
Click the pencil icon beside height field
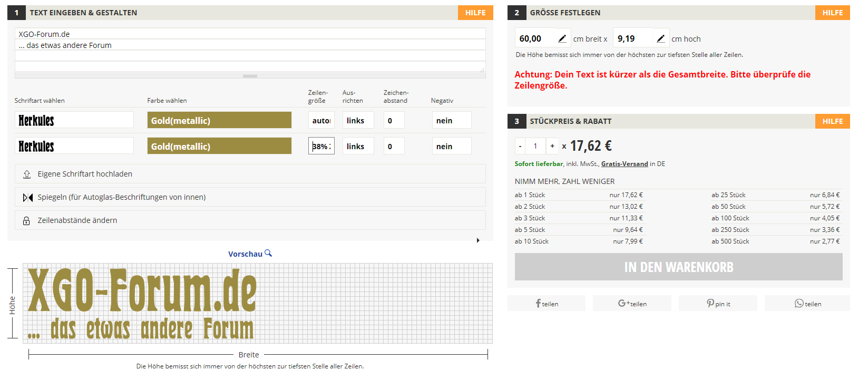tap(660, 38)
